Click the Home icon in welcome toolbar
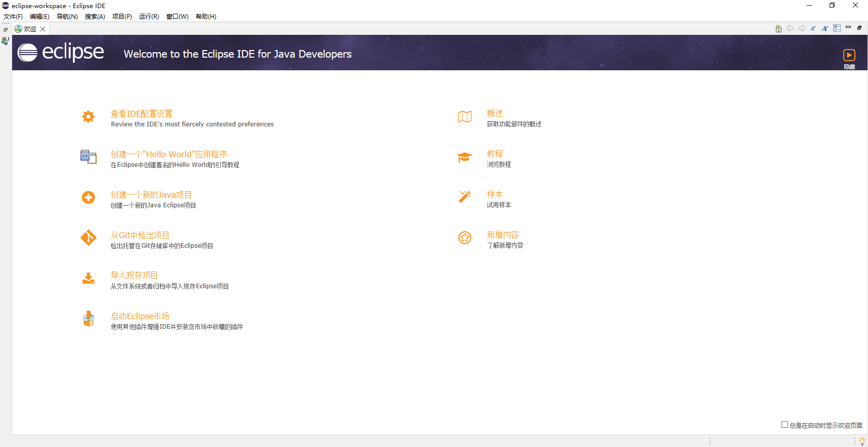Image resolution: width=868 pixels, height=447 pixels. pos(778,28)
